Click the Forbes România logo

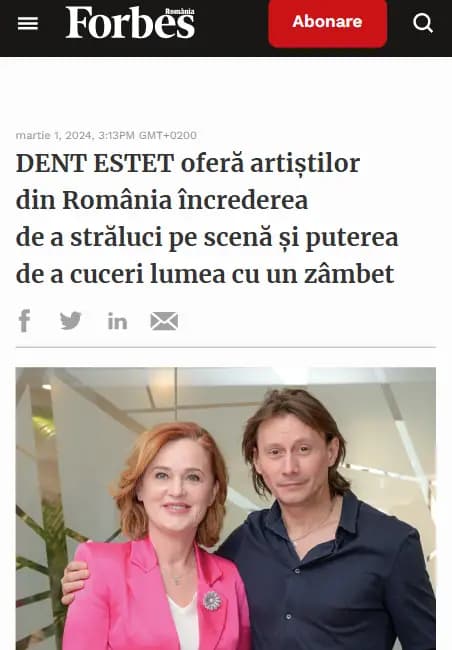click(x=130, y=23)
